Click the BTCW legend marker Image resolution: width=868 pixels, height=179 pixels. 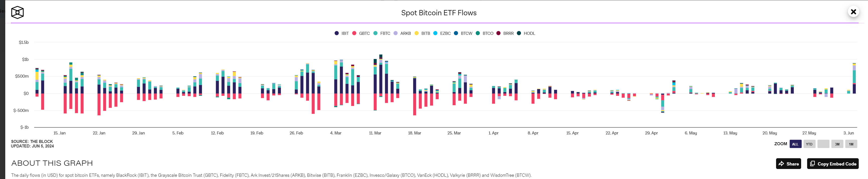click(456, 33)
